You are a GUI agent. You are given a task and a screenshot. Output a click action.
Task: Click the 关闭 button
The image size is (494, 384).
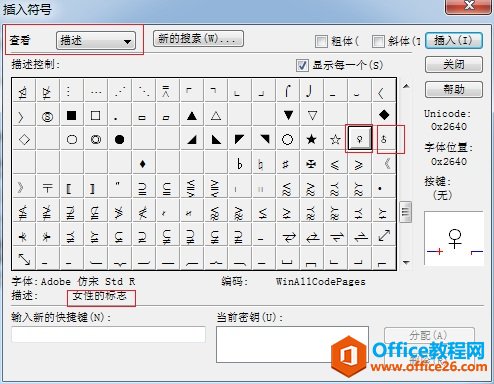click(454, 64)
